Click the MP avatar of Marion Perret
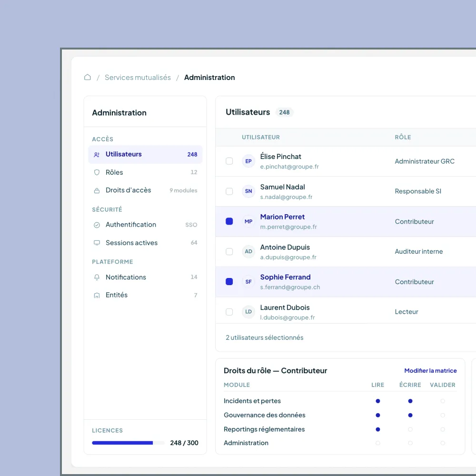The width and height of the screenshot is (476, 476). (248, 221)
